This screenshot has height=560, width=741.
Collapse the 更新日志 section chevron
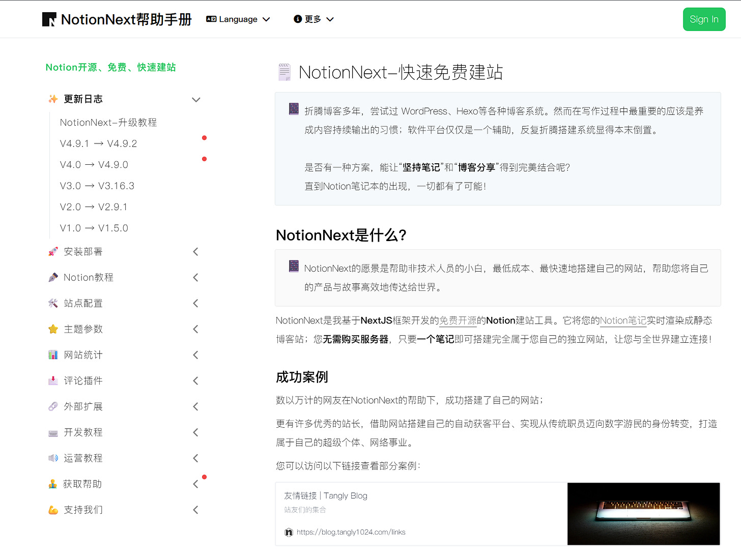(x=196, y=99)
